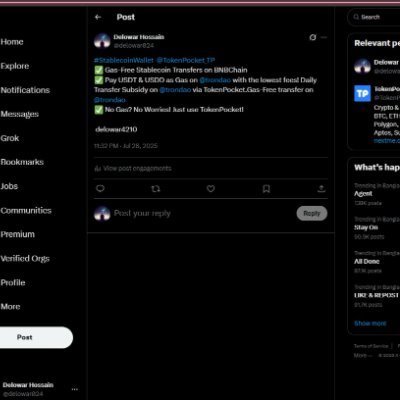Open View post engagements

coord(133,168)
